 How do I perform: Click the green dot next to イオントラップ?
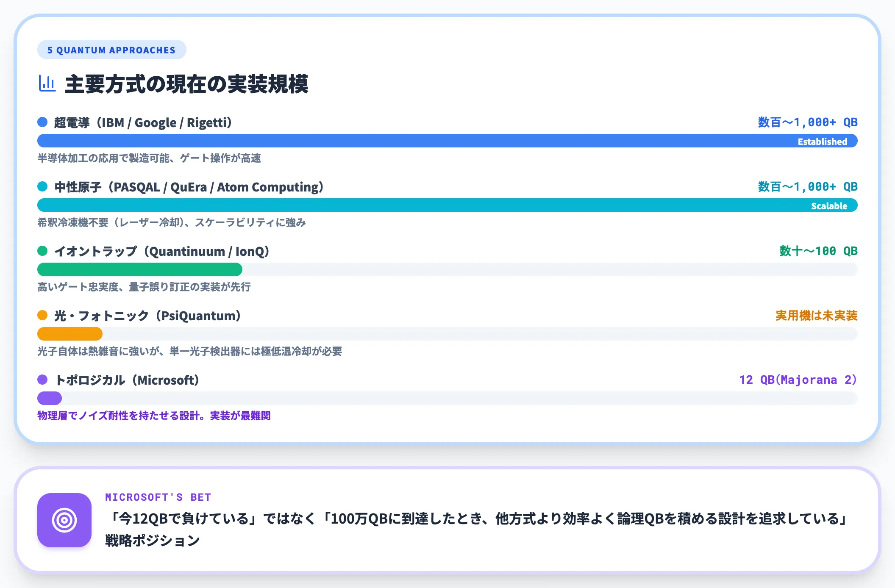click(42, 251)
